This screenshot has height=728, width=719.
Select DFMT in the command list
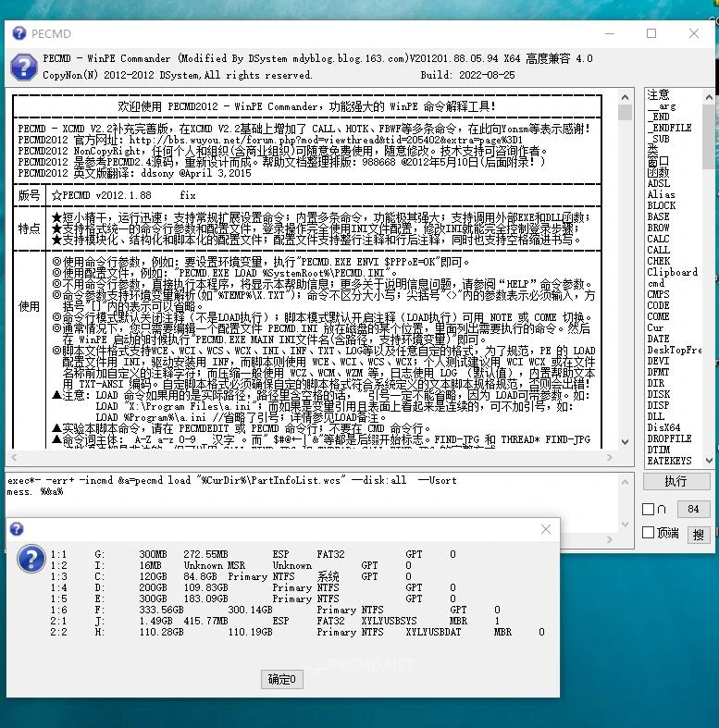click(x=659, y=373)
